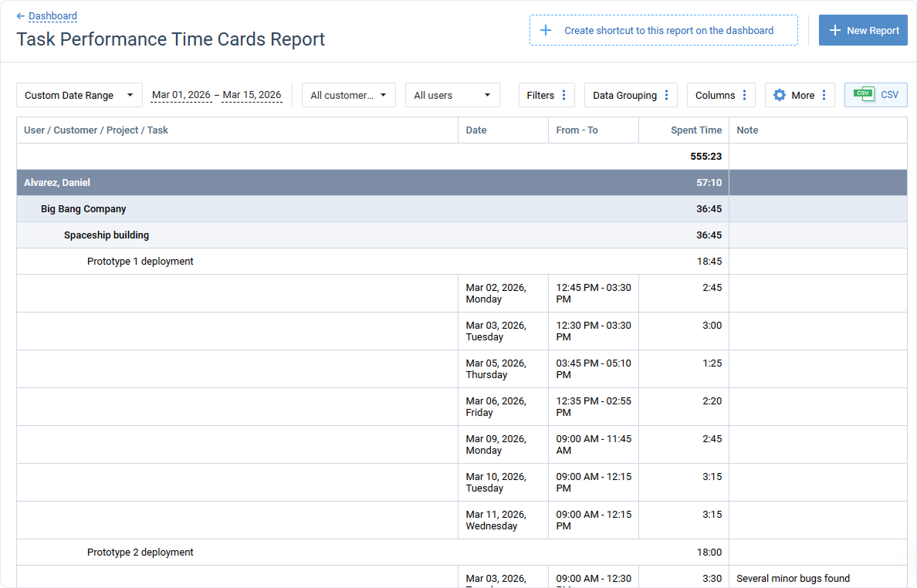
Task: Open the Custom Date Range dropdown
Action: (x=79, y=94)
